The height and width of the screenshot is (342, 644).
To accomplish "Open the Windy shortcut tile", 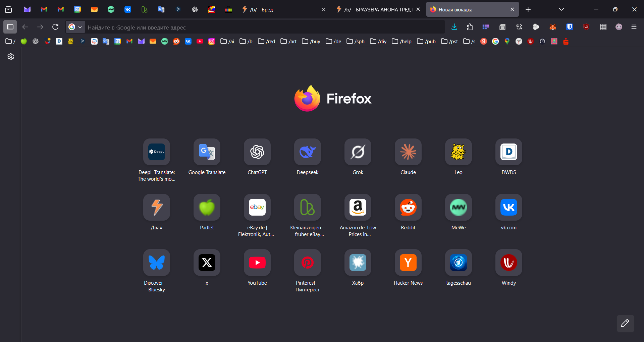I will pyautogui.click(x=509, y=263).
